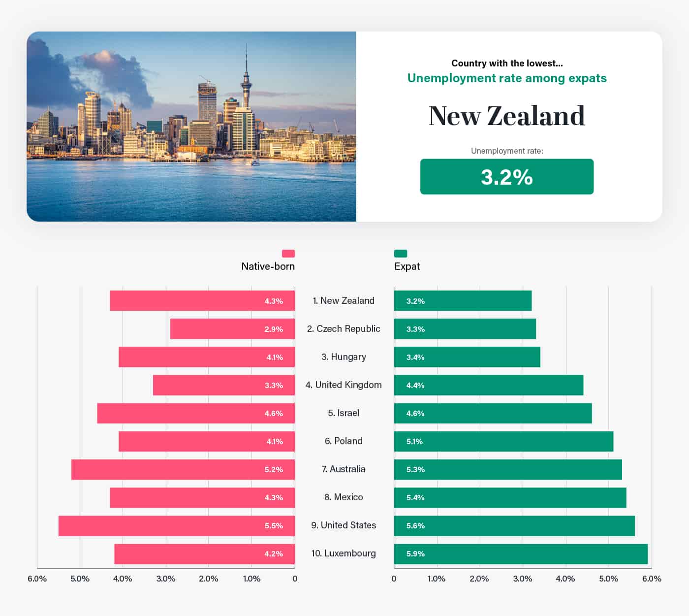Click the "Expat" legend text
This screenshot has width=689, height=616.
pos(407,266)
